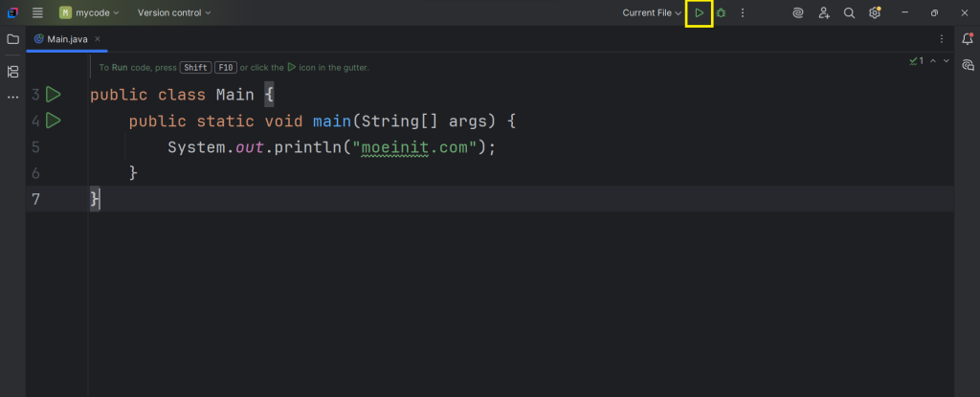
Task: Minimize the IntelliJ window
Action: click(904, 12)
